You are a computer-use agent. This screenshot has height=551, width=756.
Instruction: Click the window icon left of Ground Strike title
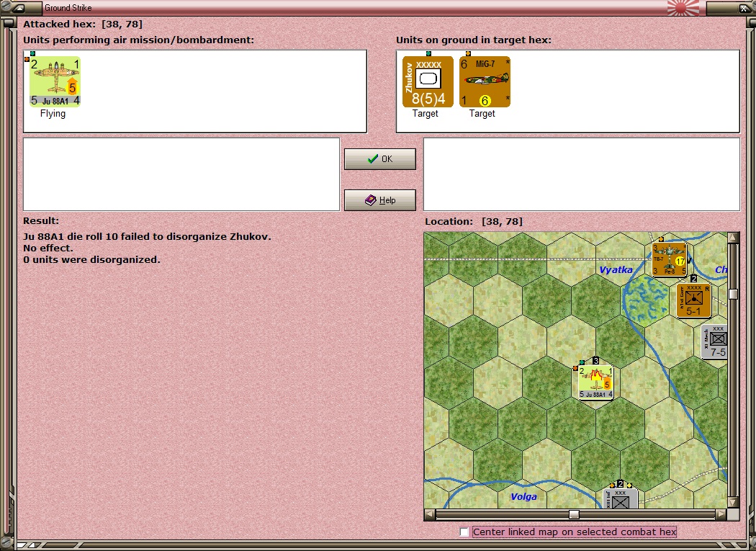[x=19, y=8]
